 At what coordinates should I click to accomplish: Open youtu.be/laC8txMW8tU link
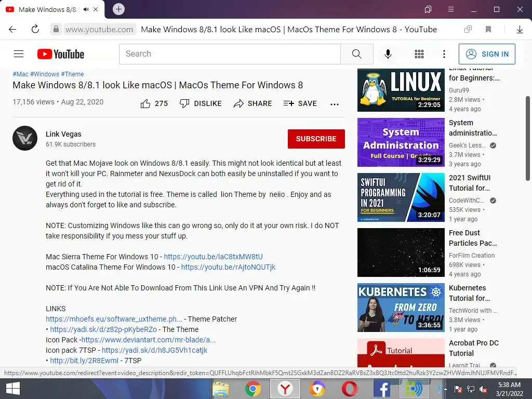coord(213,257)
